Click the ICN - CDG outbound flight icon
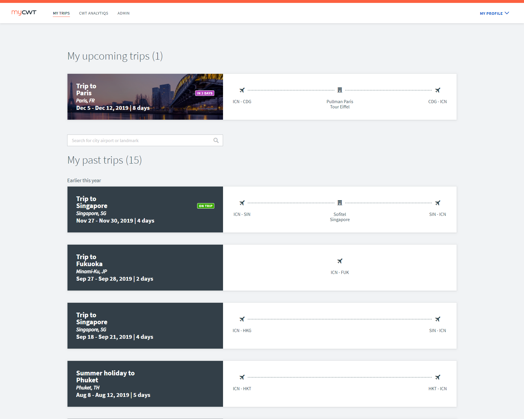 [242, 90]
